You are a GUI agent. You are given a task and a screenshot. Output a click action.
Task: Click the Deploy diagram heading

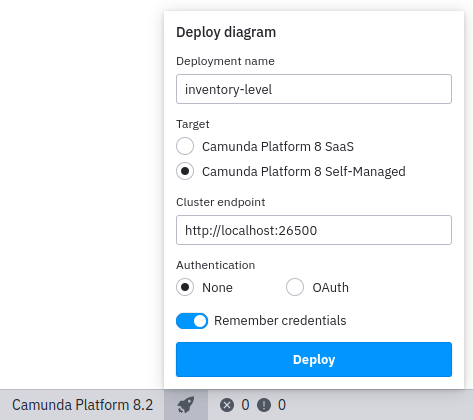point(226,32)
